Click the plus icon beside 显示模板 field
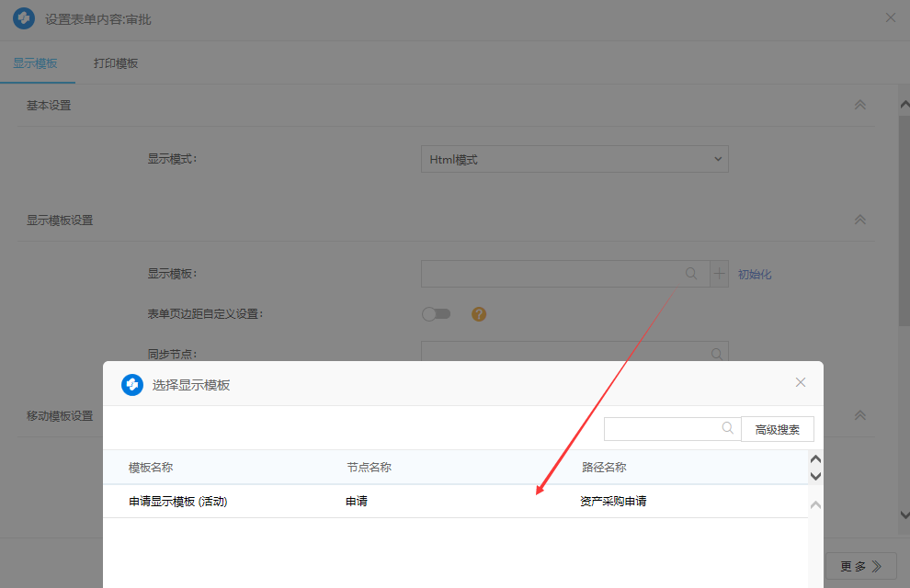 coord(720,274)
